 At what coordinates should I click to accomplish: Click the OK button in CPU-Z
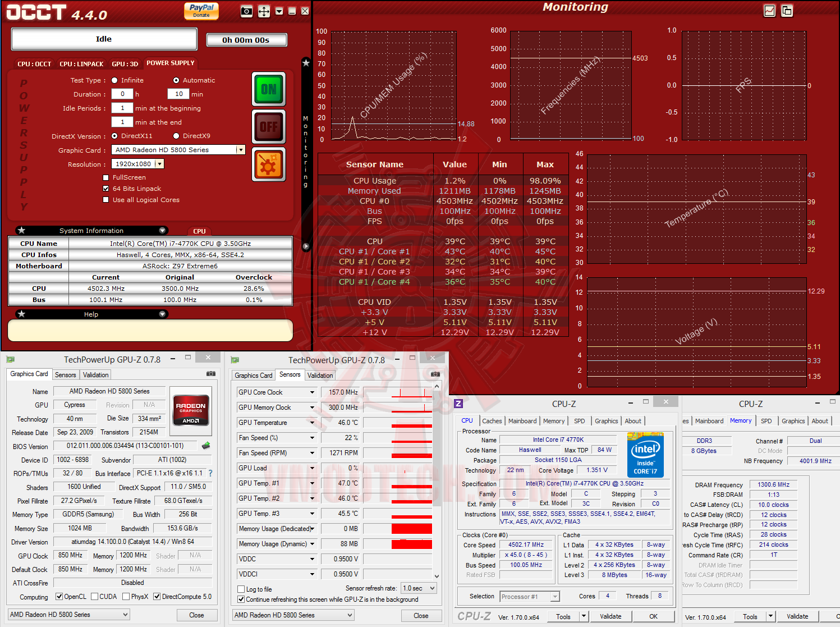pos(654,616)
